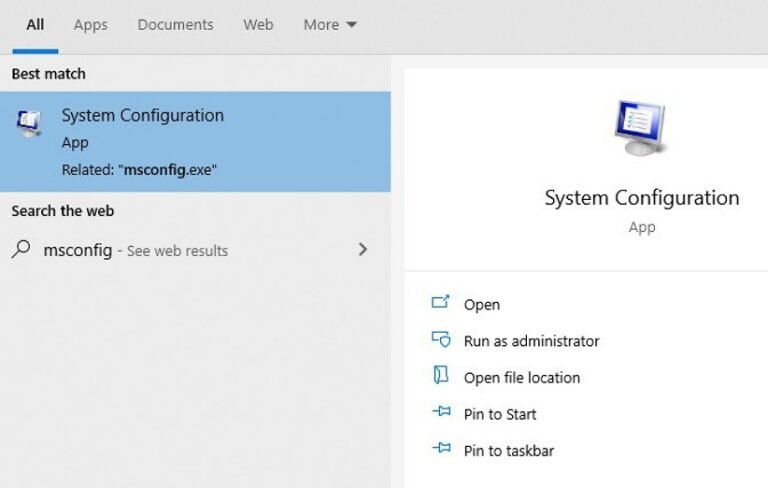Viewport: 768px width, 488px height.
Task: Expand the More filter dropdown
Action: [330, 25]
